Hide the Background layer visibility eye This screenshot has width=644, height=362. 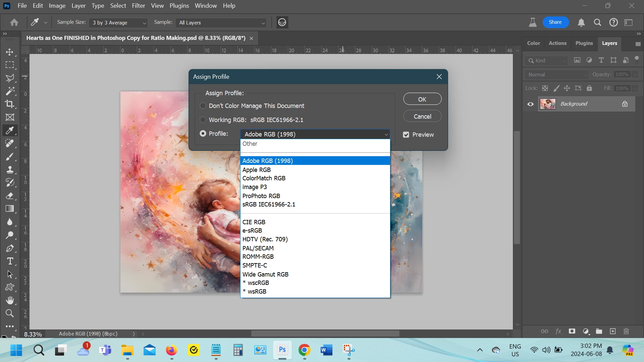pyautogui.click(x=530, y=104)
